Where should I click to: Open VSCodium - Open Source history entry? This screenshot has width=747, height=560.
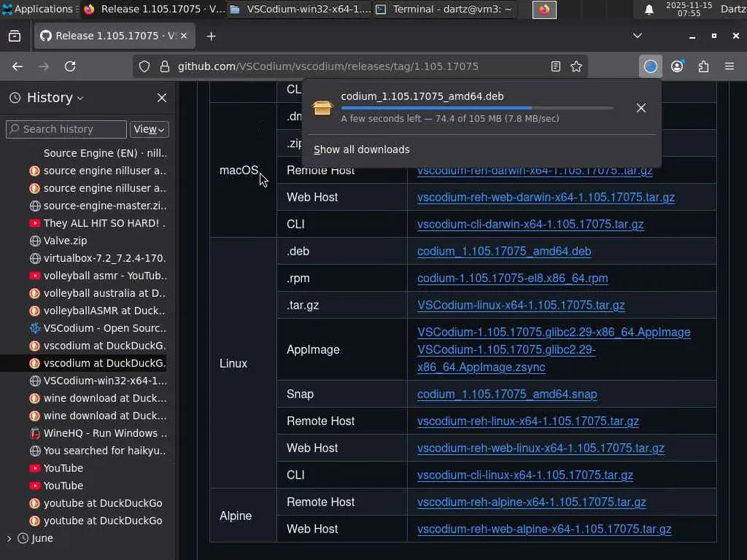click(x=99, y=328)
